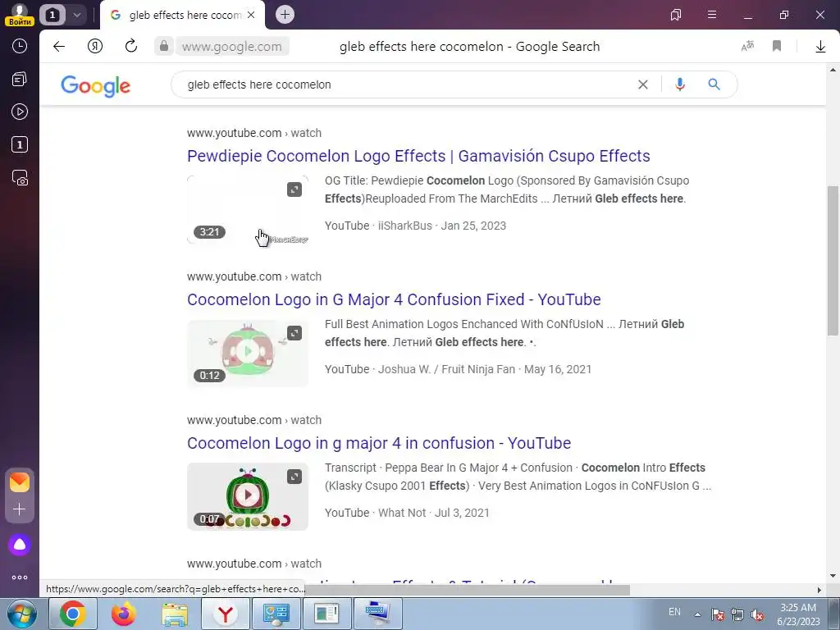Open Cocomelon Logo in G Major 4 Confusion Fixed
The width and height of the screenshot is (840, 630).
394,299
